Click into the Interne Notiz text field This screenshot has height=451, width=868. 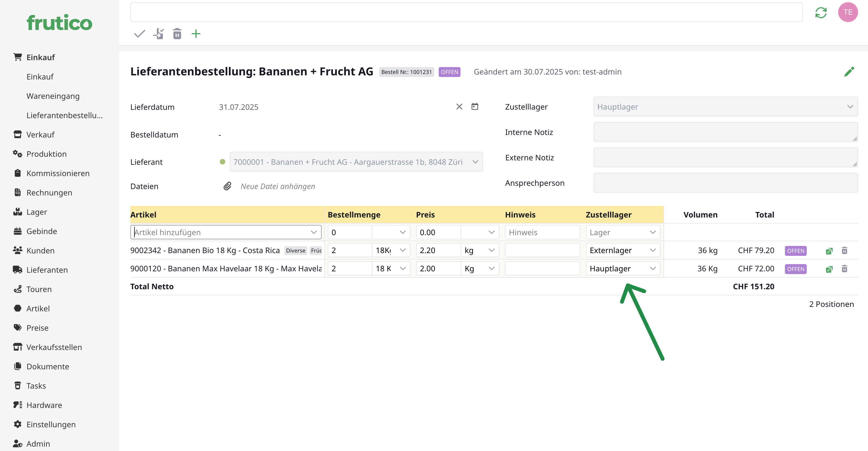click(725, 132)
